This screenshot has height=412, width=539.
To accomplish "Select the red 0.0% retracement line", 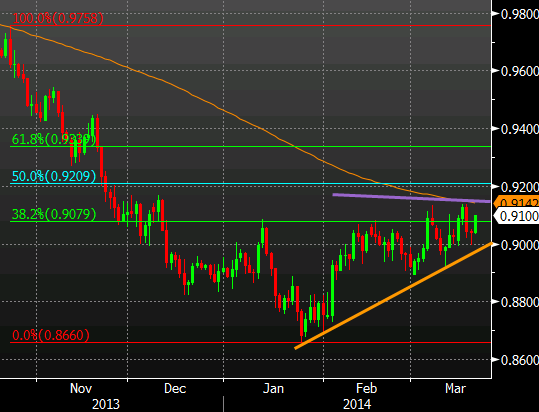I will (x=250, y=342).
